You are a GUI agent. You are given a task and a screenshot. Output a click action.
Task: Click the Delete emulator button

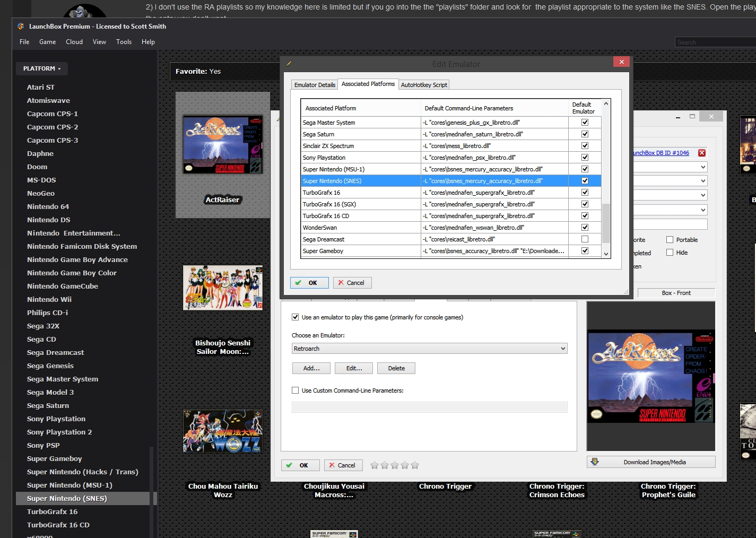coord(396,368)
